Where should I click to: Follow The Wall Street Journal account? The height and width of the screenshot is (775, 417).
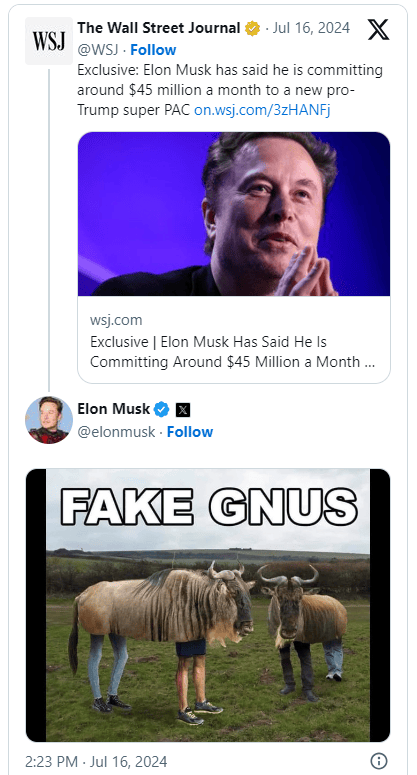(153, 50)
